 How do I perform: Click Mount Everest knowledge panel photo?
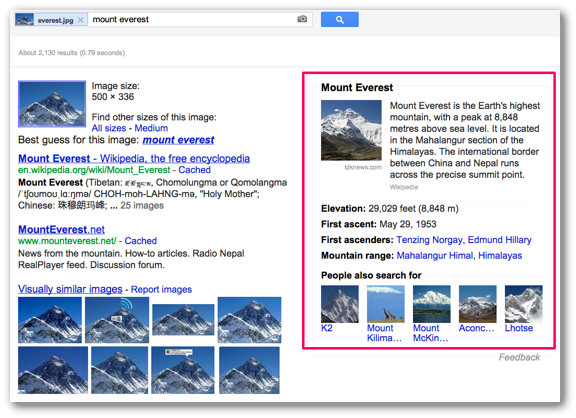(351, 130)
